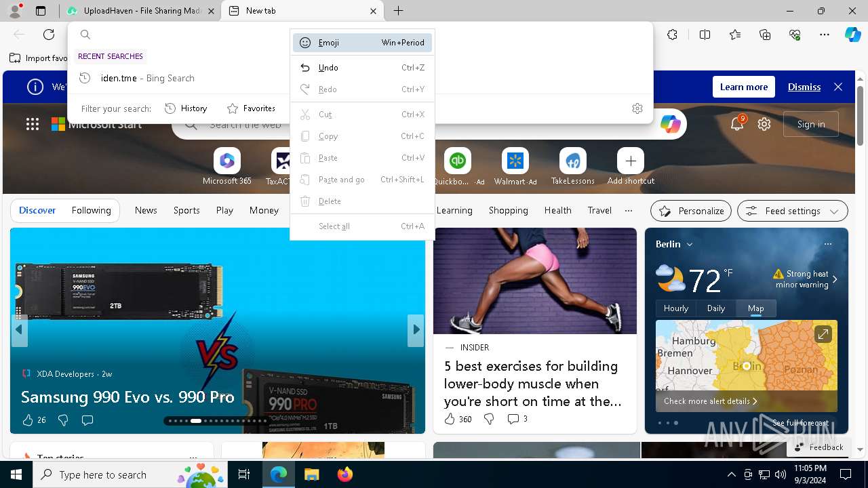Switch weather card to Daily

point(716,308)
